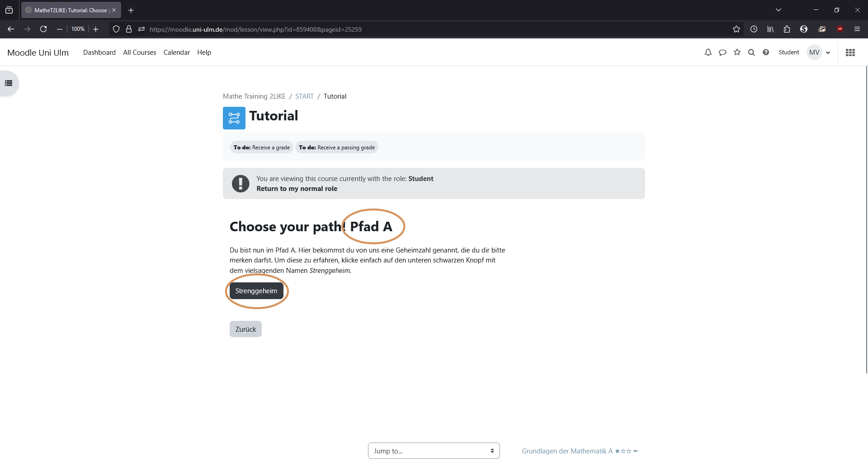Open the Jump to... dropdown
Screen dimensions: 868x467
[x=434, y=451]
